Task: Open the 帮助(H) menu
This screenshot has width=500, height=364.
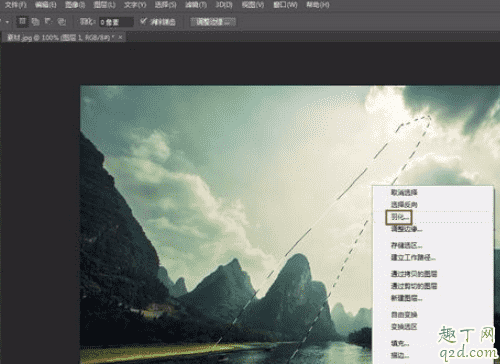Action: pos(318,5)
